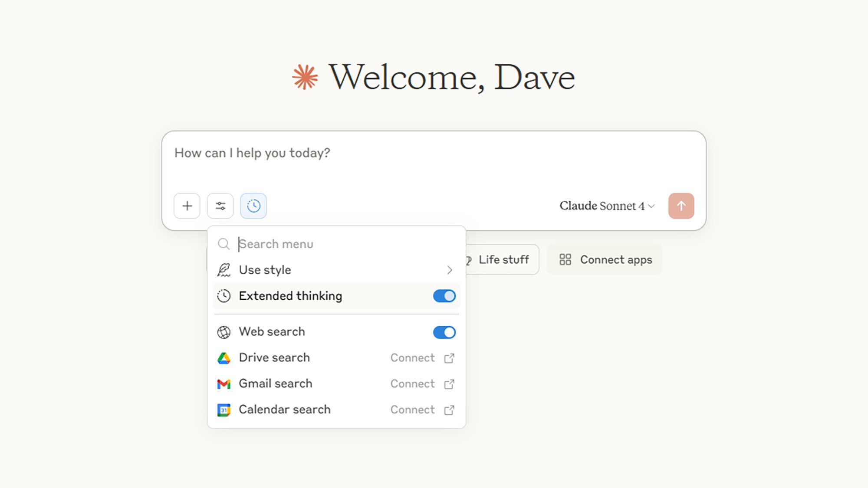Click the Gmail icon
The height and width of the screenshot is (488, 868).
pyautogui.click(x=224, y=384)
